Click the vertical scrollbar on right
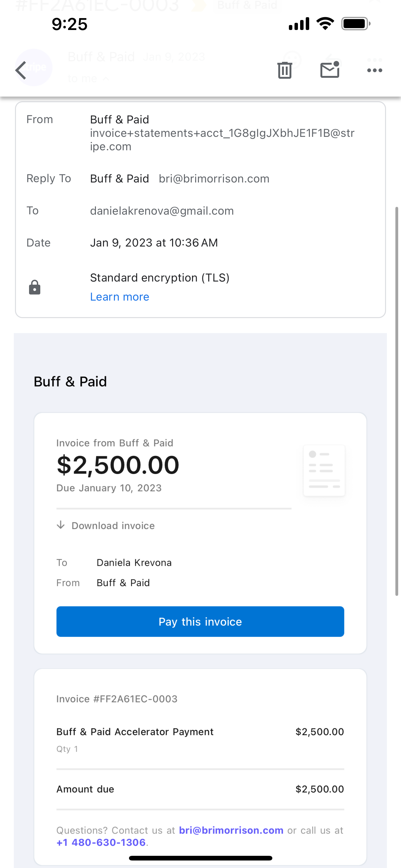The height and width of the screenshot is (868, 401). pos(397,401)
